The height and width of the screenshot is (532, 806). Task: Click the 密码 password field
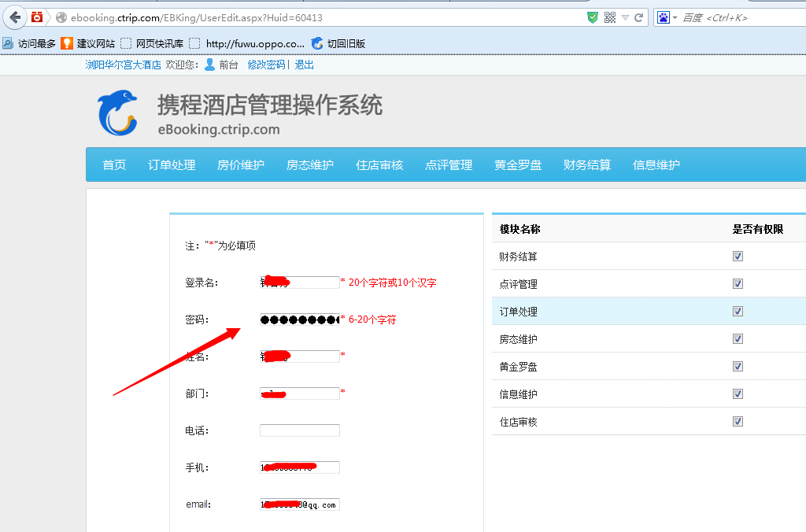tap(300, 320)
